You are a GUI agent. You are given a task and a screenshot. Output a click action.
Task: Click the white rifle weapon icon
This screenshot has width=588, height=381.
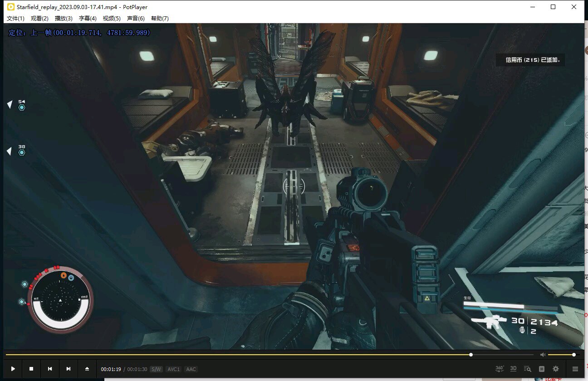point(489,322)
